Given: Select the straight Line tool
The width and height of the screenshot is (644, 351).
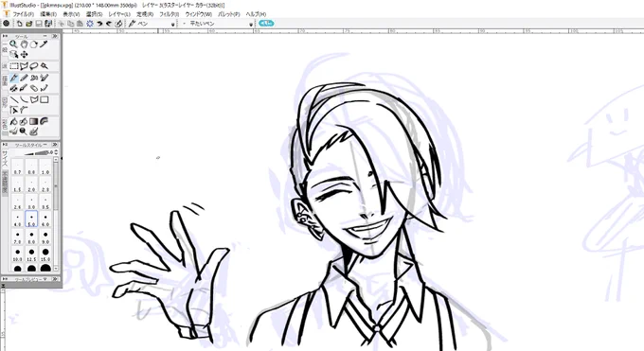Looking at the screenshot, I should (x=13, y=99).
